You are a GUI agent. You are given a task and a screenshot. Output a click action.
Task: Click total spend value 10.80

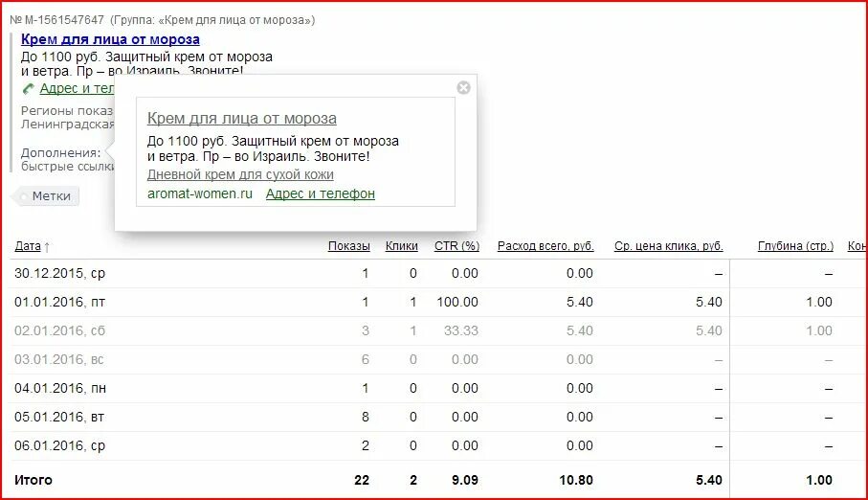pyautogui.click(x=576, y=480)
